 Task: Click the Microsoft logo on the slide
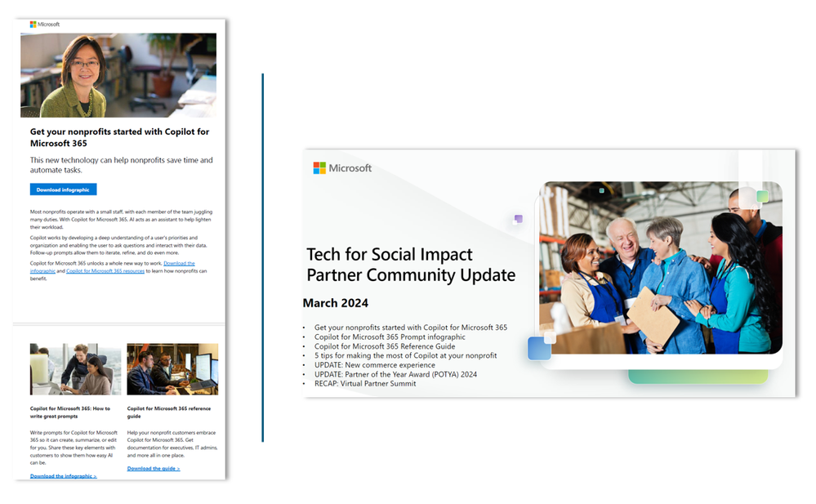pyautogui.click(x=342, y=167)
